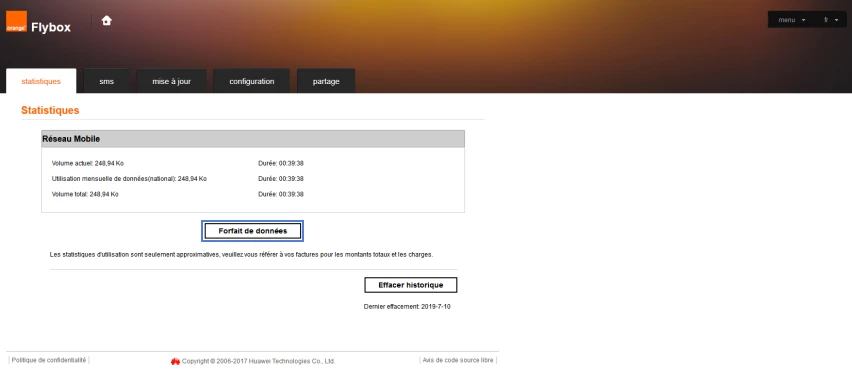Switch to the statistiques tab
The image size is (852, 370).
41,81
